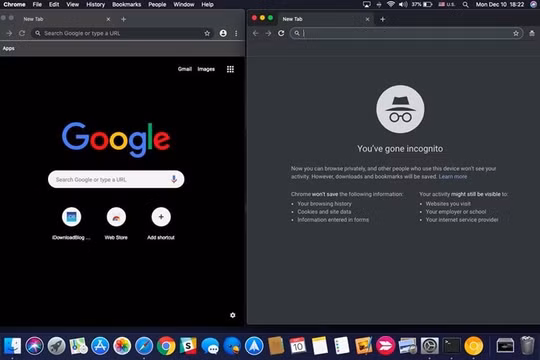Open Spotlight search in menu bar

(465, 4)
